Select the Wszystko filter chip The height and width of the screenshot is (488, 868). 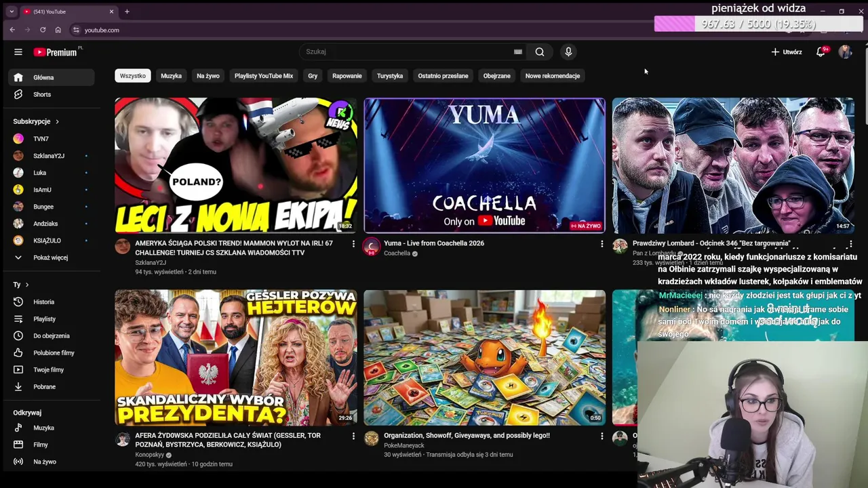click(x=133, y=76)
